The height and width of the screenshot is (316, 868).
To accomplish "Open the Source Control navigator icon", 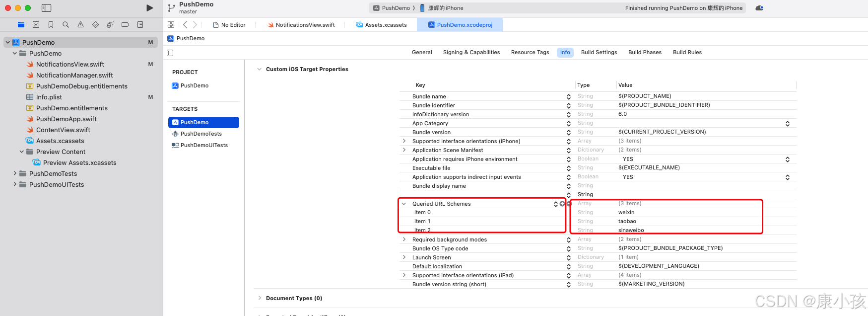I will tap(36, 24).
